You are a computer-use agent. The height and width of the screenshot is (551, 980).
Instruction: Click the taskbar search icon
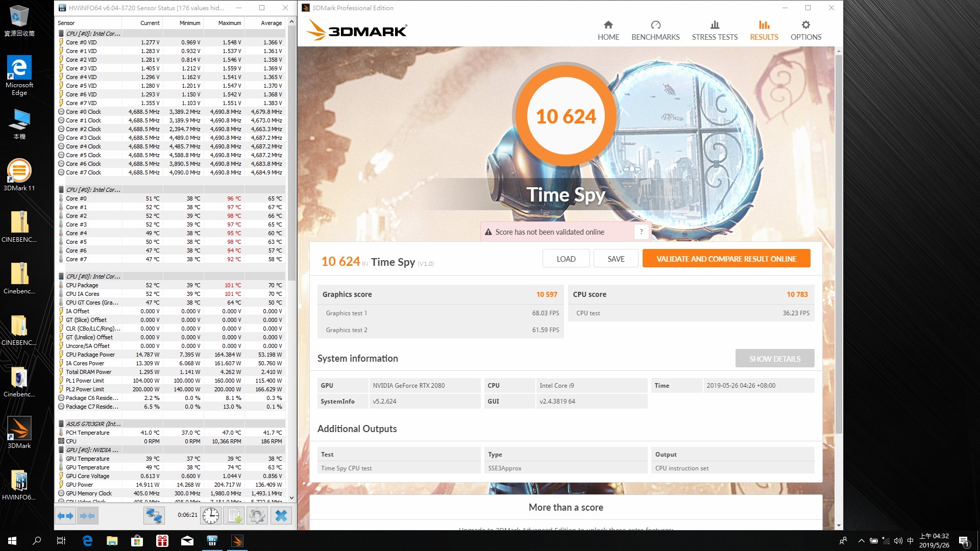pos(37,541)
